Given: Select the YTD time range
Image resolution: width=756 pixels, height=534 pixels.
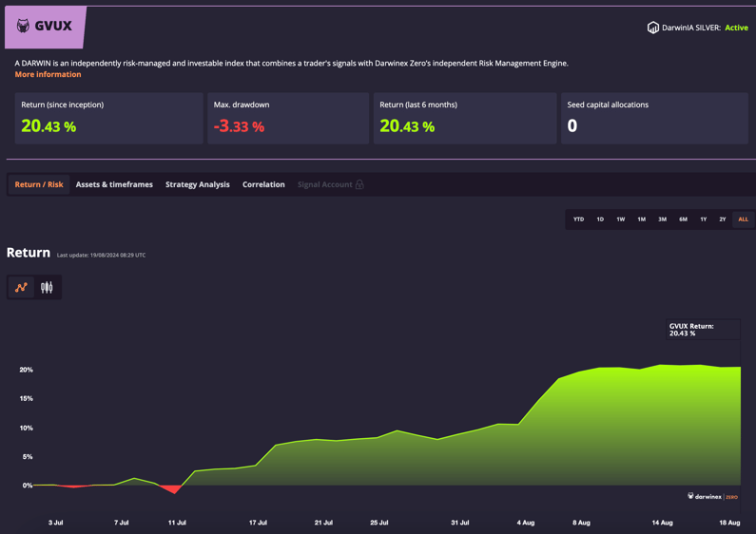Looking at the screenshot, I should point(578,219).
